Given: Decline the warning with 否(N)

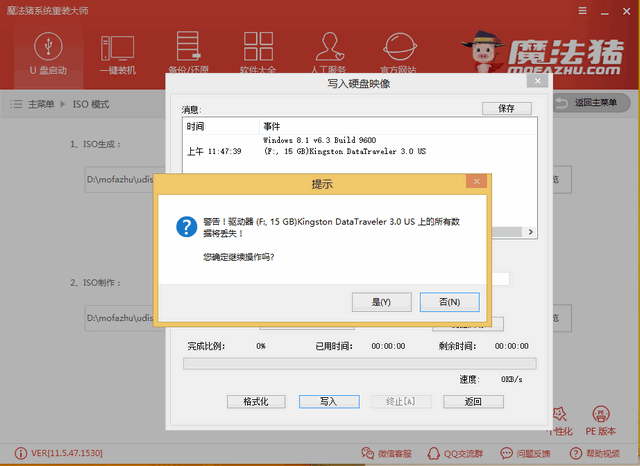Looking at the screenshot, I should point(449,301).
